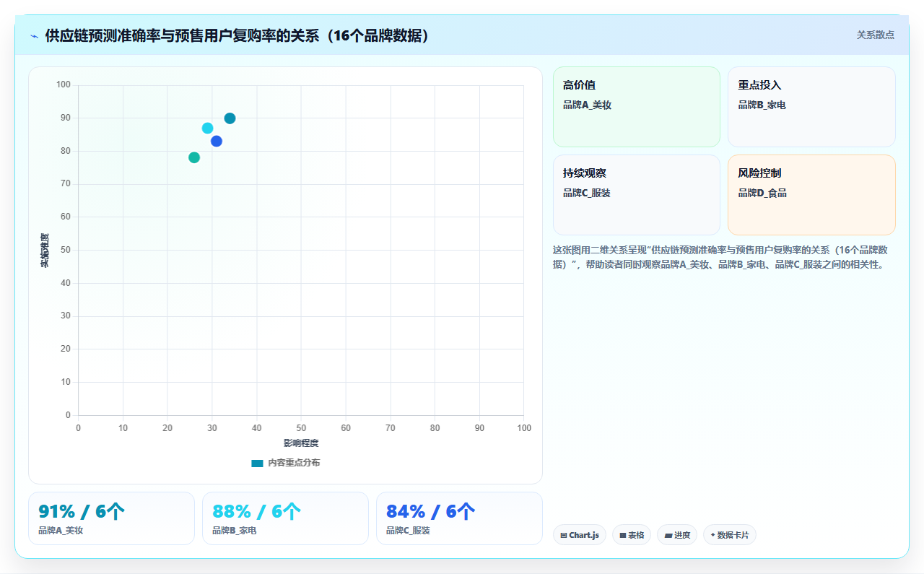Image resolution: width=924 pixels, height=574 pixels.
Task: Open the 风险控制 quadrant card
Action: [x=811, y=195]
